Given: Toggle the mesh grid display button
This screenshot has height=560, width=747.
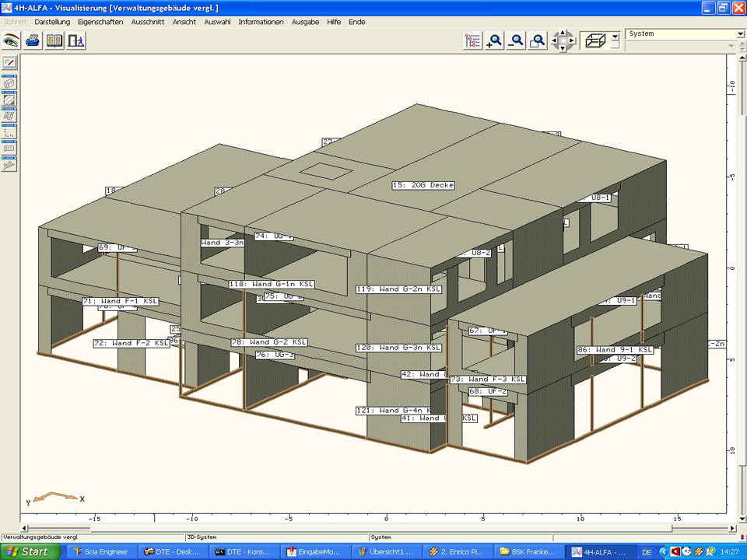Looking at the screenshot, I should click(9, 116).
